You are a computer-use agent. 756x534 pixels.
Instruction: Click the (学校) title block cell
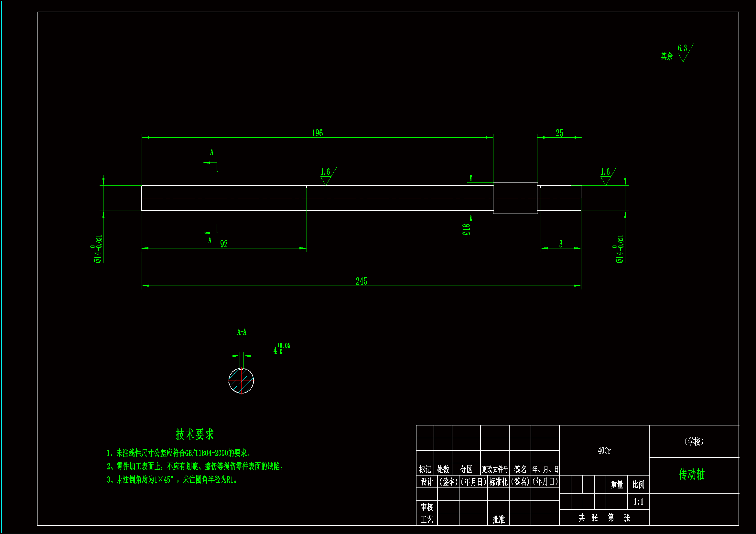point(694,441)
